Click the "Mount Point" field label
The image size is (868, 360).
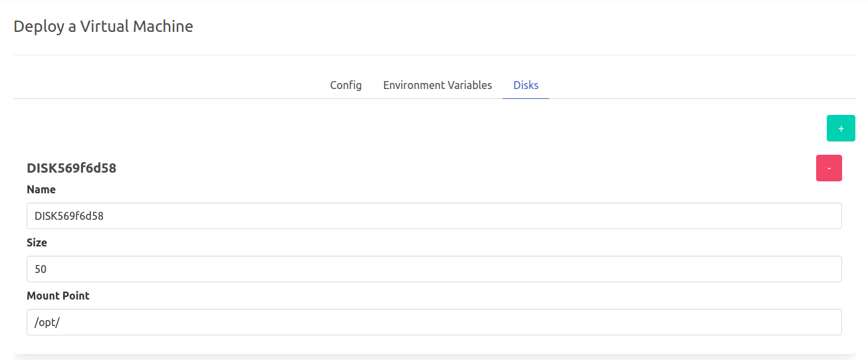[58, 296]
